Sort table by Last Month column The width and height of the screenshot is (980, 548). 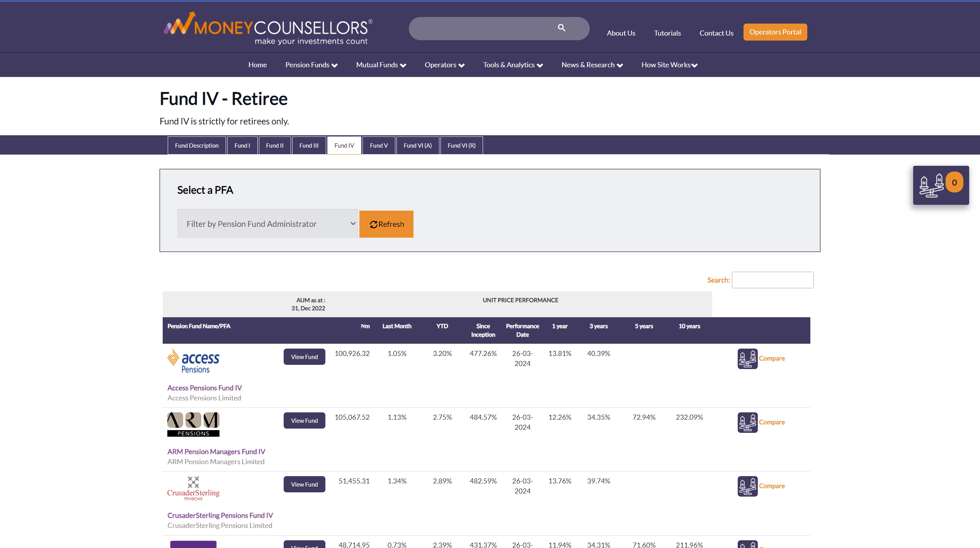click(397, 326)
